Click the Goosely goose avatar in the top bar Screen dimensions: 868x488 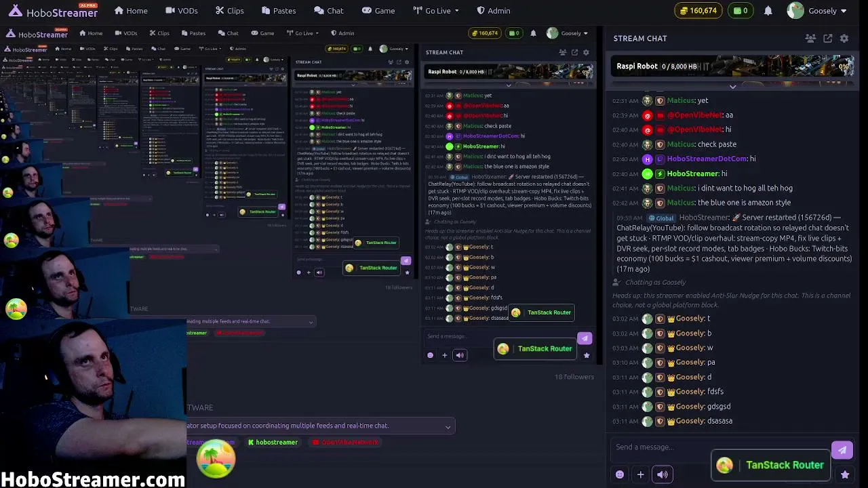[x=795, y=11]
